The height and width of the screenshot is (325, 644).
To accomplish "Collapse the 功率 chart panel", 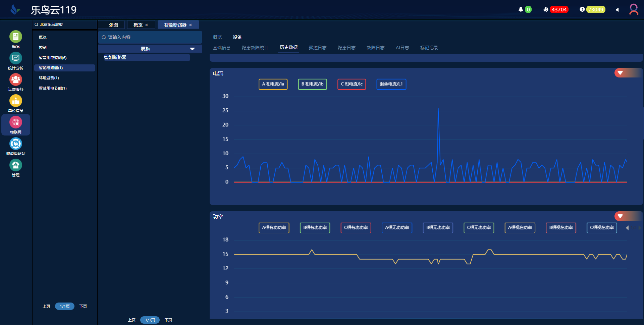I will pos(620,216).
